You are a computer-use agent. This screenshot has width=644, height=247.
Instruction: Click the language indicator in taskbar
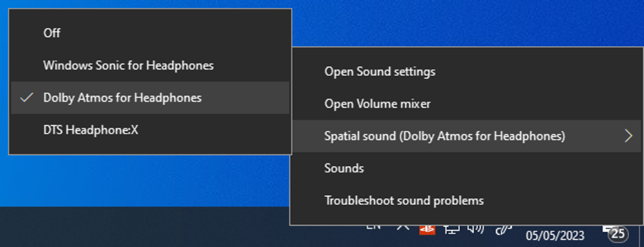[374, 227]
